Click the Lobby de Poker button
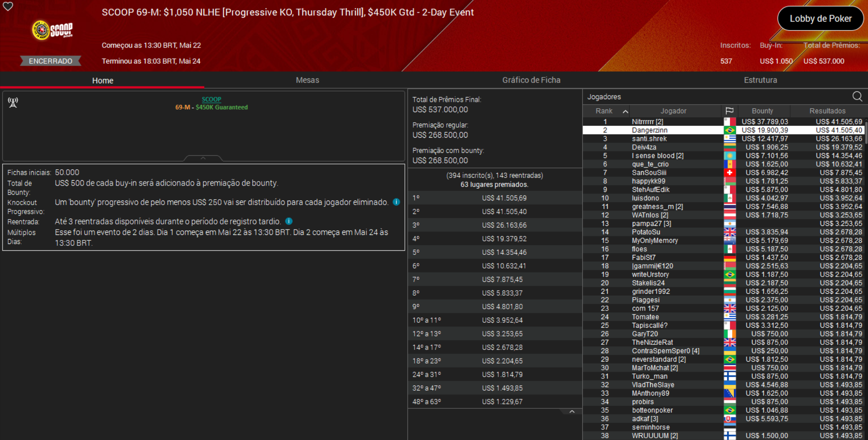Image resolution: width=868 pixels, height=440 pixels. pyautogui.click(x=820, y=19)
